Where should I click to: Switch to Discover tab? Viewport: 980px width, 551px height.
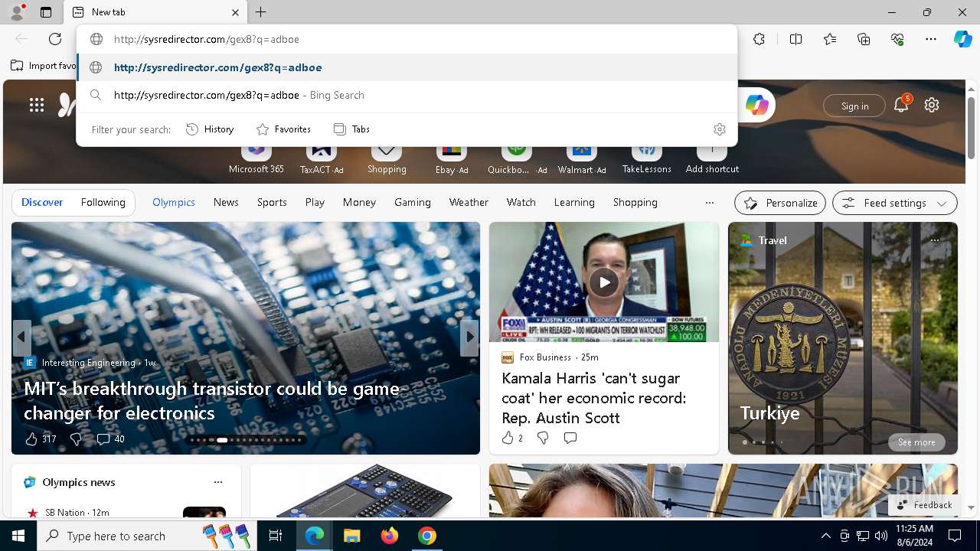(42, 202)
